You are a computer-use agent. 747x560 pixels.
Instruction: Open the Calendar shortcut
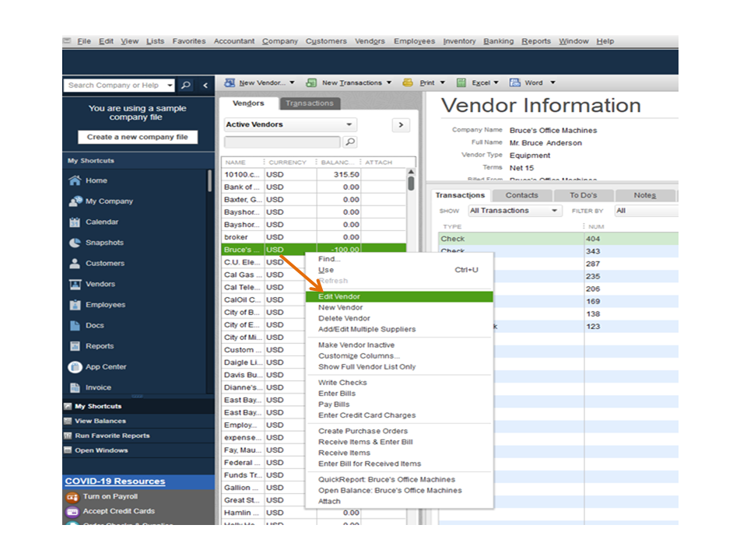(x=105, y=222)
